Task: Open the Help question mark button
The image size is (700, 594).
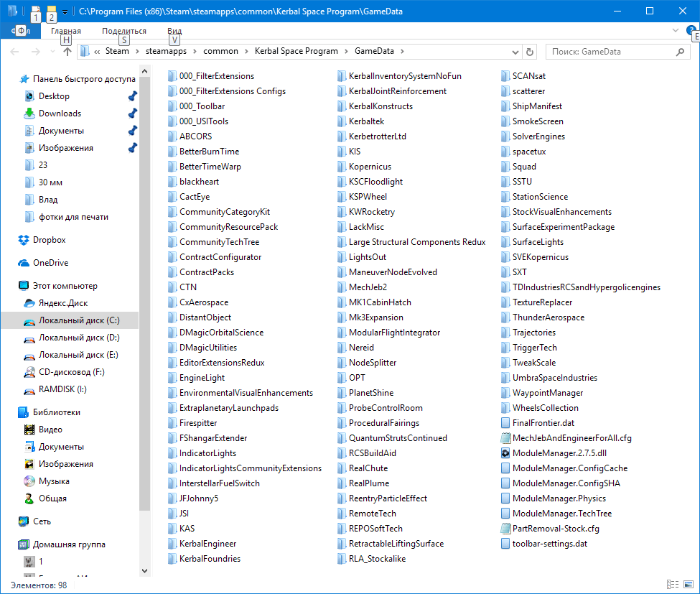Action: (x=691, y=30)
